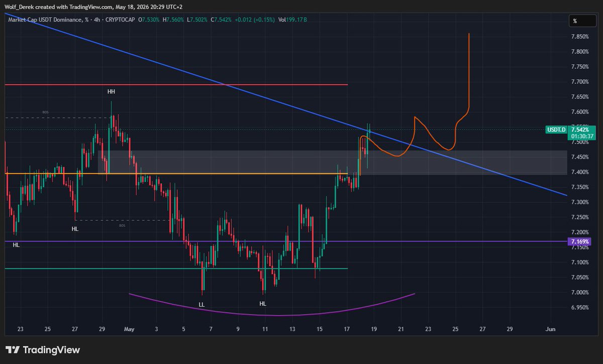
Task: Click the 11 date on time axis
Action: coord(265,329)
